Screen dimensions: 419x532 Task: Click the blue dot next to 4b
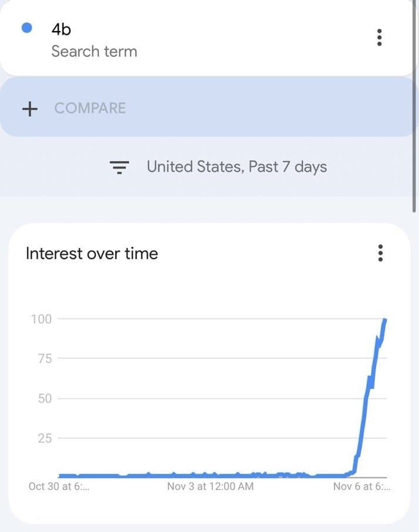(27, 28)
